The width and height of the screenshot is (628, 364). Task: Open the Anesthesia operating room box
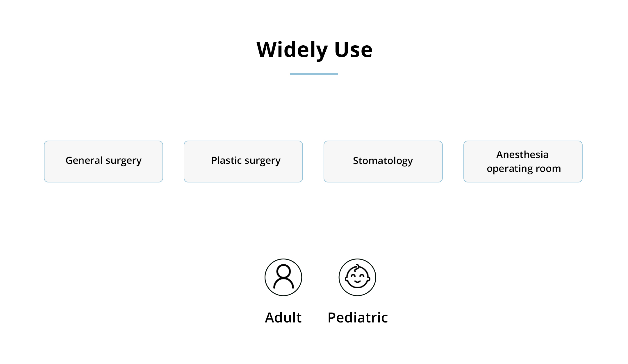pyautogui.click(x=523, y=162)
